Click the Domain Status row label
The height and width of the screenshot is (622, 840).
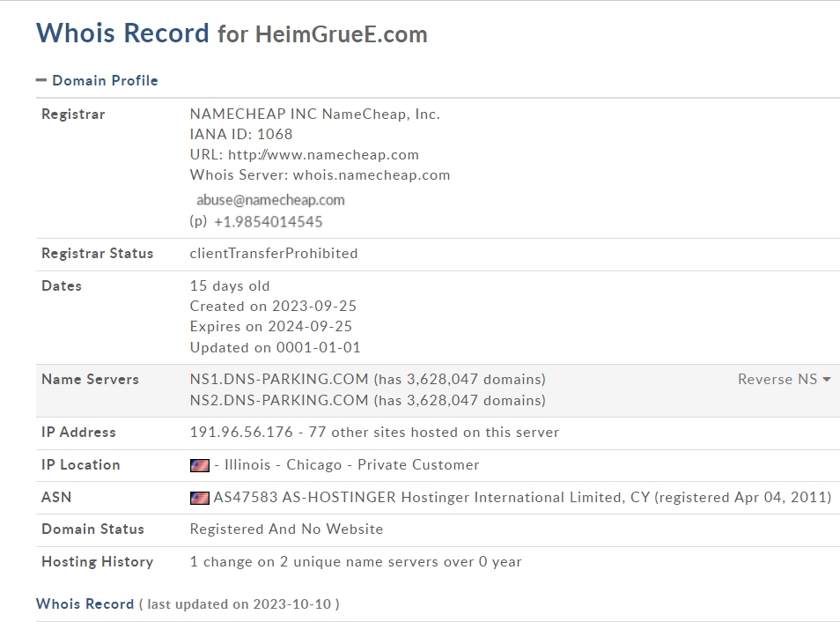[x=92, y=529]
